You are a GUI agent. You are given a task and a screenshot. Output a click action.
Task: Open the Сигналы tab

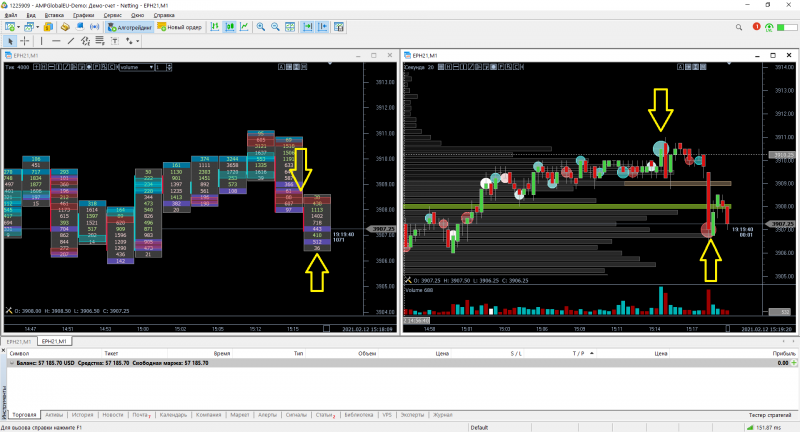[x=296, y=415]
